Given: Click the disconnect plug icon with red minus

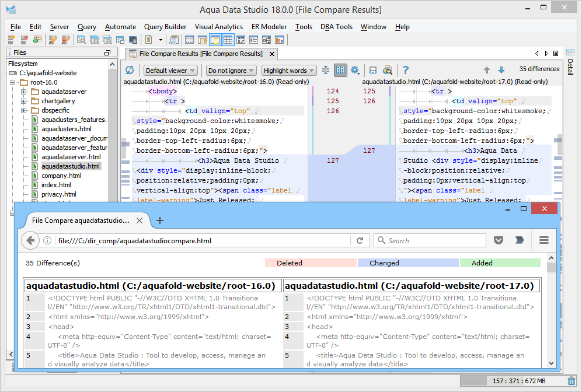Looking at the screenshot, I should pyautogui.click(x=66, y=40).
